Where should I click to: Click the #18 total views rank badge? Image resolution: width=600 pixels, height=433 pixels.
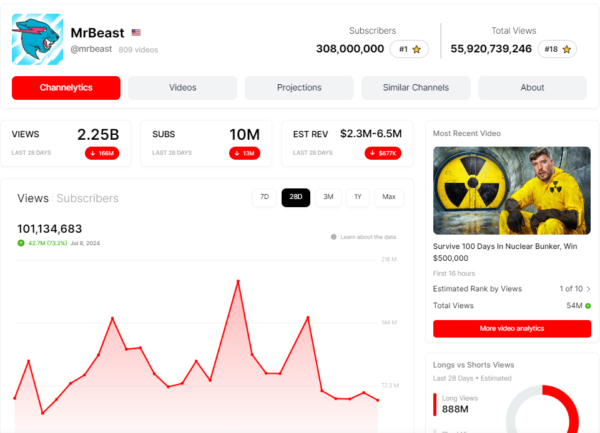coord(557,49)
